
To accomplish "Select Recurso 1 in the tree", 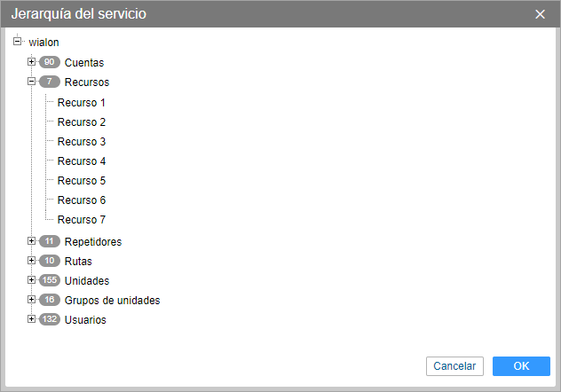I will [82, 103].
